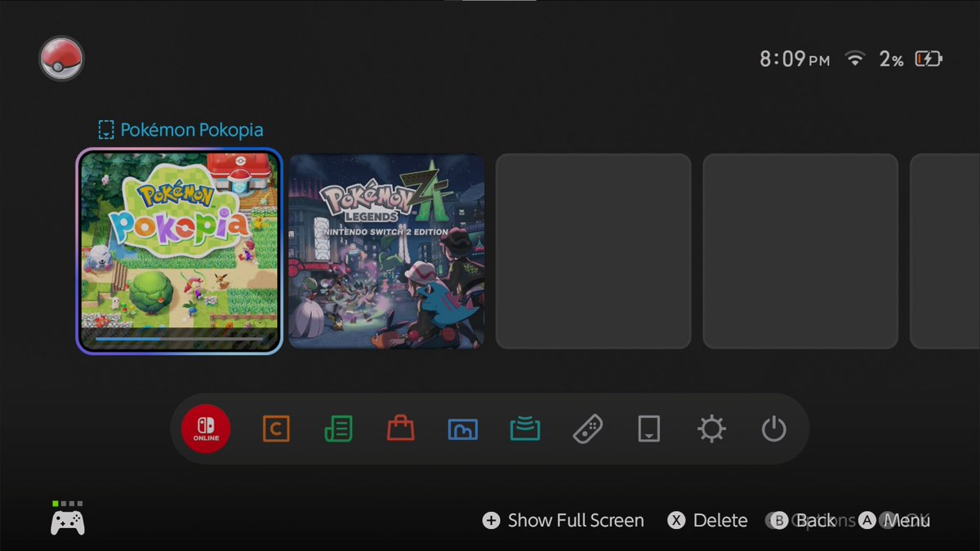This screenshot has height=551, width=980.
Task: Click the Show Full Screen button
Action: [x=563, y=521]
